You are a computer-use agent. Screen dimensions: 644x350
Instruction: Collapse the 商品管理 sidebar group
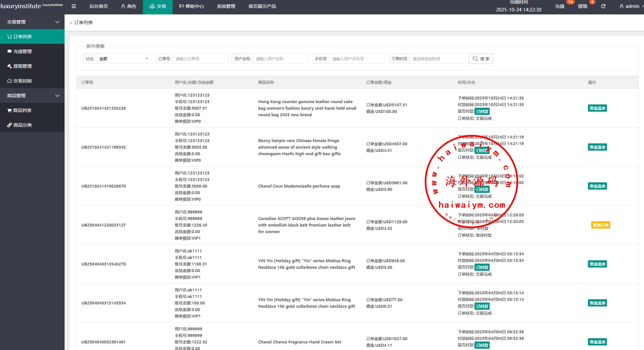pyautogui.click(x=32, y=96)
